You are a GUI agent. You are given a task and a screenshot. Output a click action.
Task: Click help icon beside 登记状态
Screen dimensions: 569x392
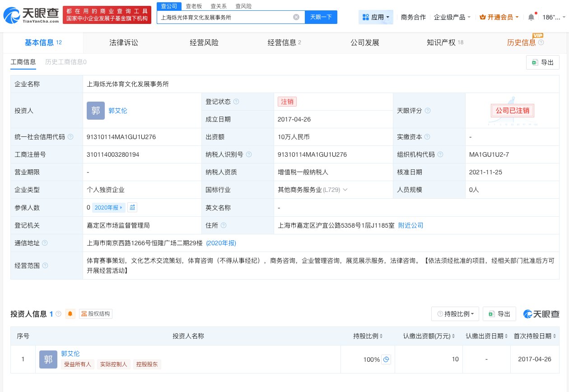click(236, 102)
